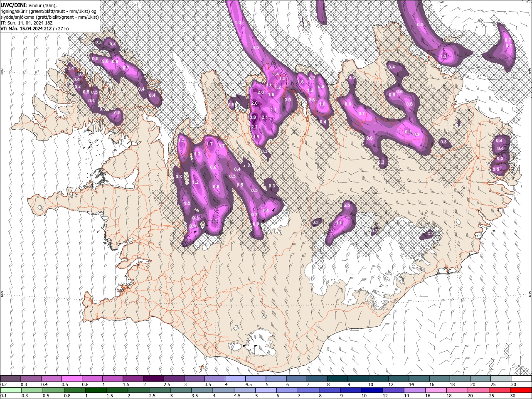The height and width of the screenshot is (399, 532).
Task: Pick the lower legend swatch labeled 2.5
Action: coord(159,390)
